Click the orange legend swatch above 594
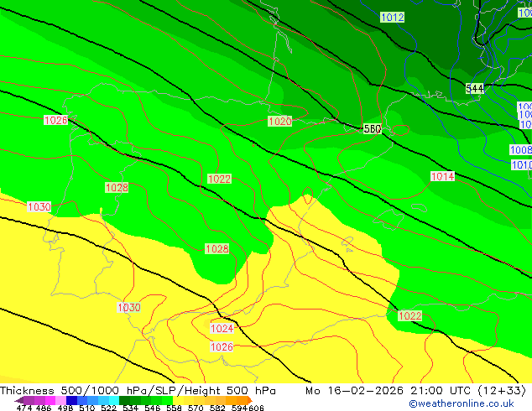The image size is (532, 411). 242,400
